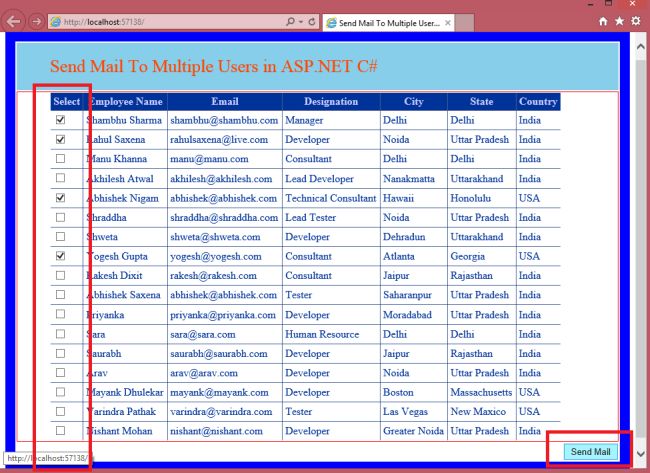Screen dimensions: 650x473
Task: Click email shambhu@shambhu.com
Action: [224, 120]
